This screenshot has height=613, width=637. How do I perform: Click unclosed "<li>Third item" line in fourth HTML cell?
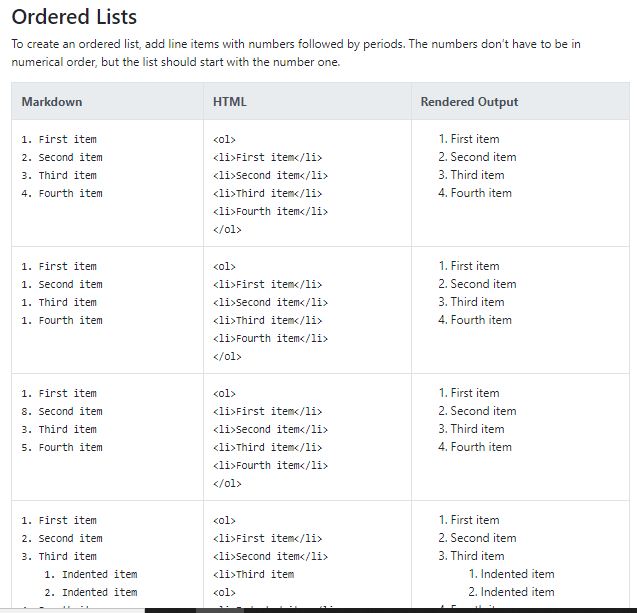[x=253, y=574]
